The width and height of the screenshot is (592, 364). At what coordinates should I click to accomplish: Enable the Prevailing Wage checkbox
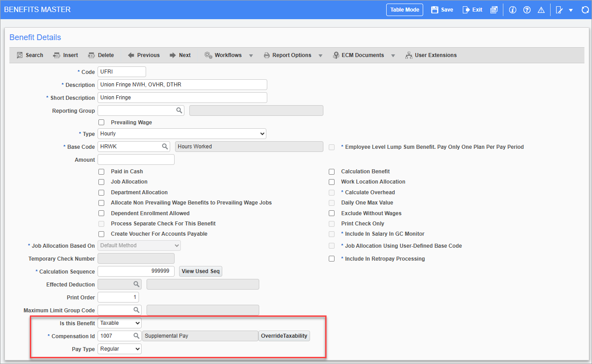pos(102,123)
